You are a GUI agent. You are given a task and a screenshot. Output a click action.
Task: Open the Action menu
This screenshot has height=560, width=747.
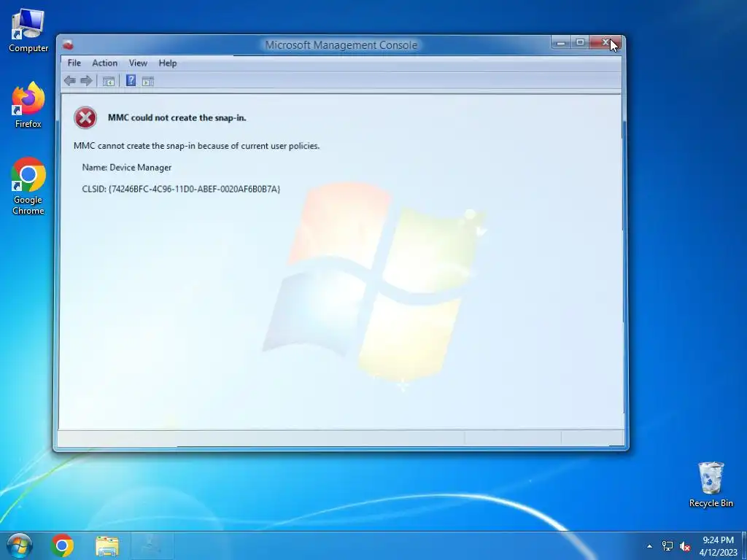click(x=104, y=63)
